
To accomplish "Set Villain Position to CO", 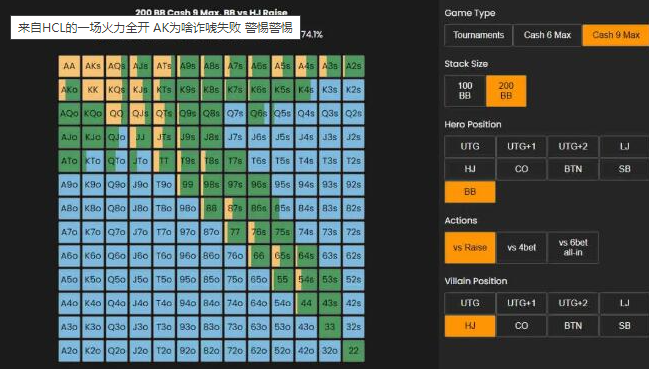I will [521, 326].
